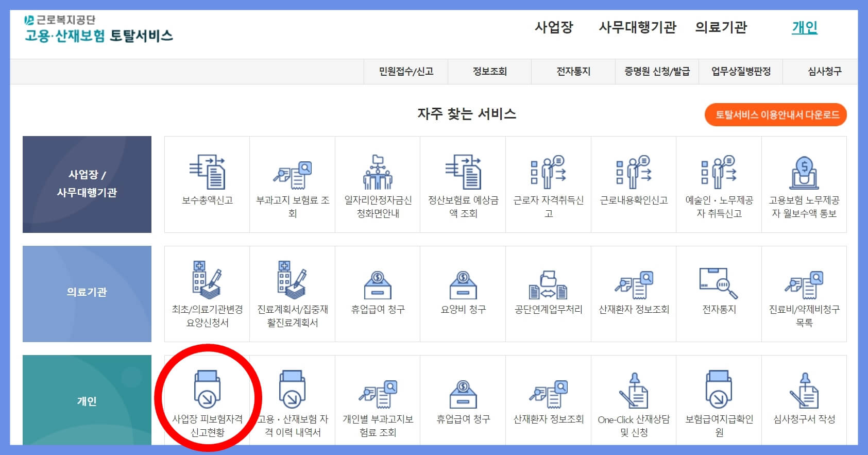The width and height of the screenshot is (868, 455).
Task: Switch to the 의료기관 top tab
Action: (x=721, y=27)
